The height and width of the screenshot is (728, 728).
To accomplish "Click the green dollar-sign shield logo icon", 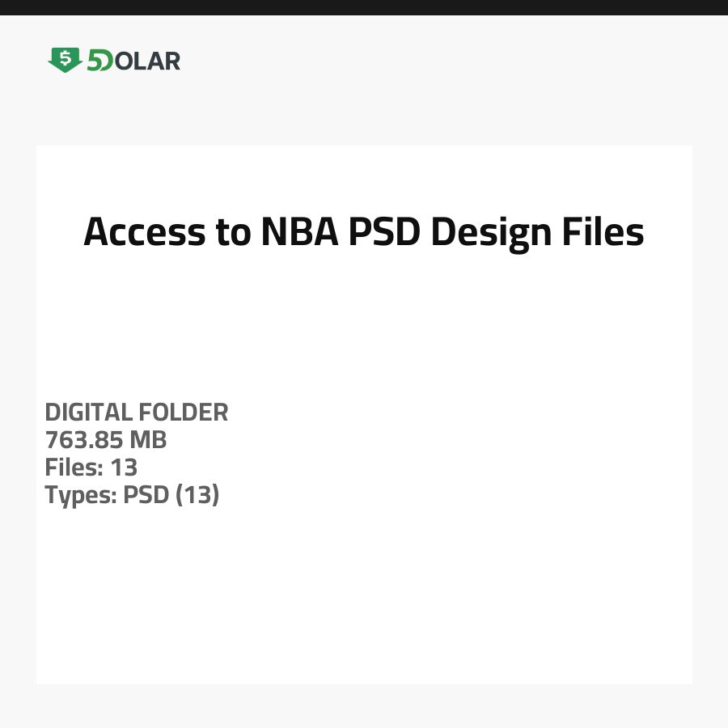I will tap(65, 60).
